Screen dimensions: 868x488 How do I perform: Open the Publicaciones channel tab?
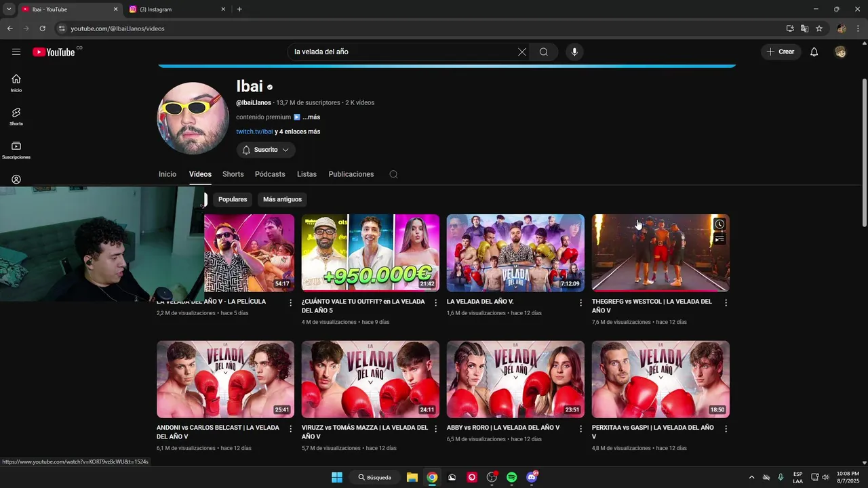coord(351,174)
